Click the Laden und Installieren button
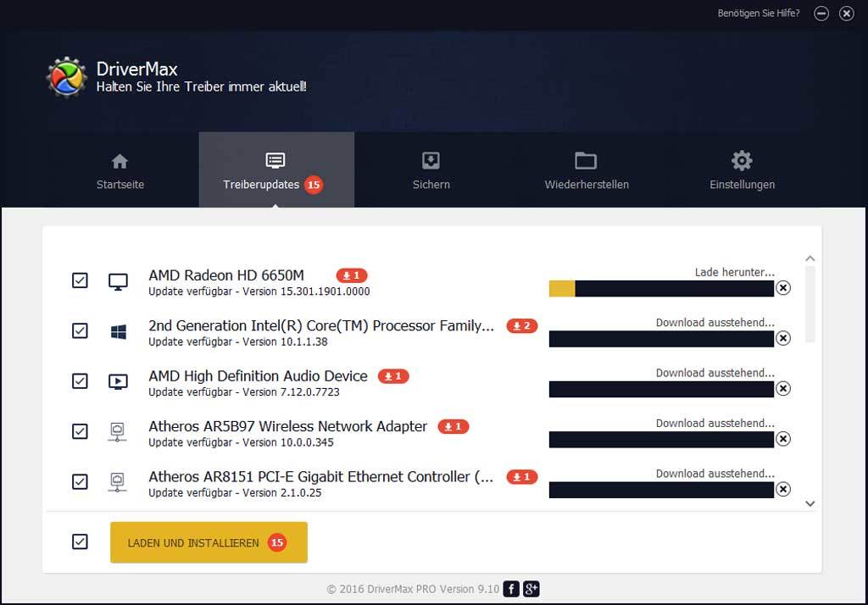The image size is (868, 605). tap(209, 542)
